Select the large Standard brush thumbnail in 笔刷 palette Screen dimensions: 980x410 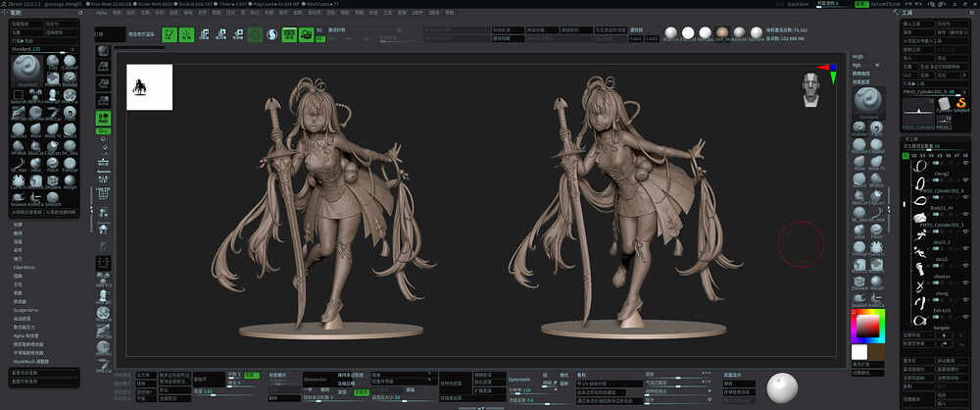[x=26, y=70]
